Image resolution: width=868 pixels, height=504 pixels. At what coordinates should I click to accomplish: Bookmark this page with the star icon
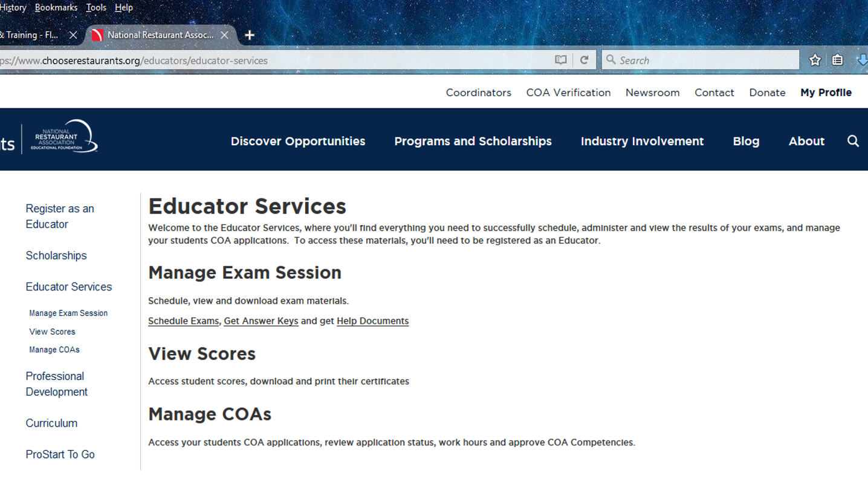(815, 60)
